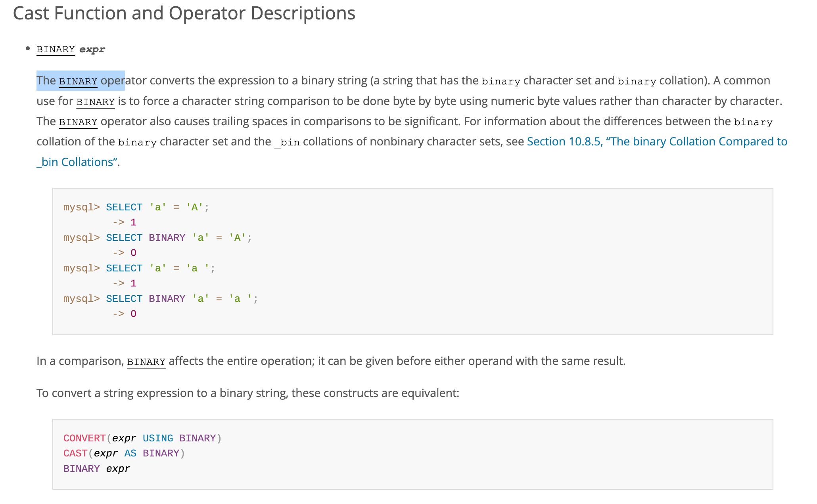Click code line SELECT BINARY 'a' = 'a '
Viewport: 817px width, 504px height.
[x=182, y=299]
